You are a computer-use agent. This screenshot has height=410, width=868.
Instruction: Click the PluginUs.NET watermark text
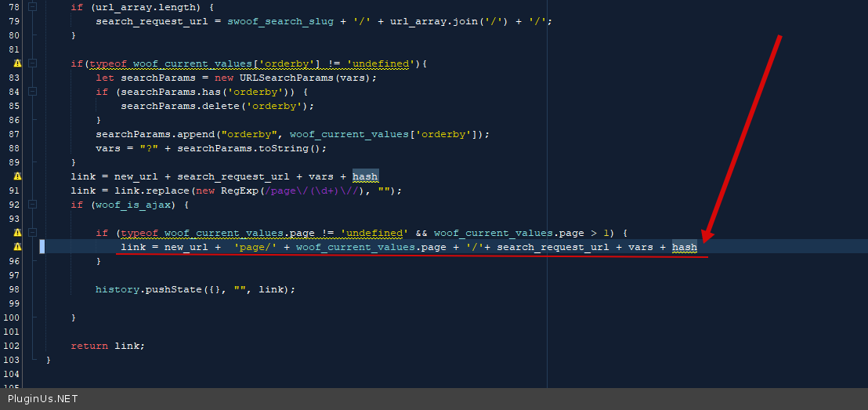(43, 399)
